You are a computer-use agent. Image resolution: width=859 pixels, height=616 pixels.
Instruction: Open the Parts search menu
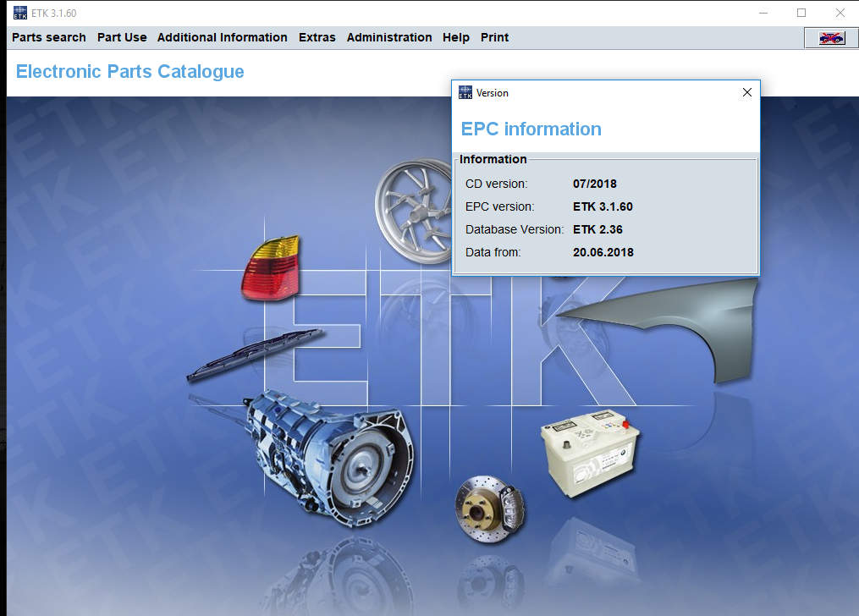(x=49, y=37)
